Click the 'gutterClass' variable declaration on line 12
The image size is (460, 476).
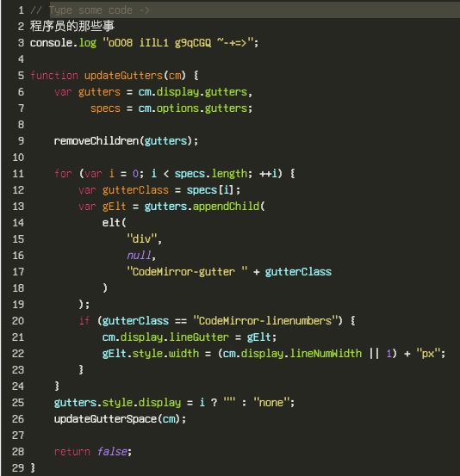tap(135, 190)
